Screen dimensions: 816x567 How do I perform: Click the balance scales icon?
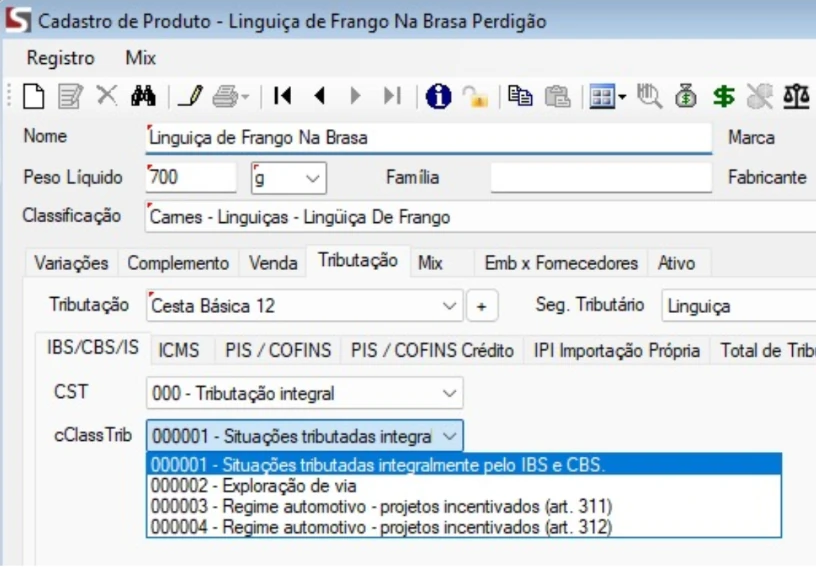click(796, 97)
